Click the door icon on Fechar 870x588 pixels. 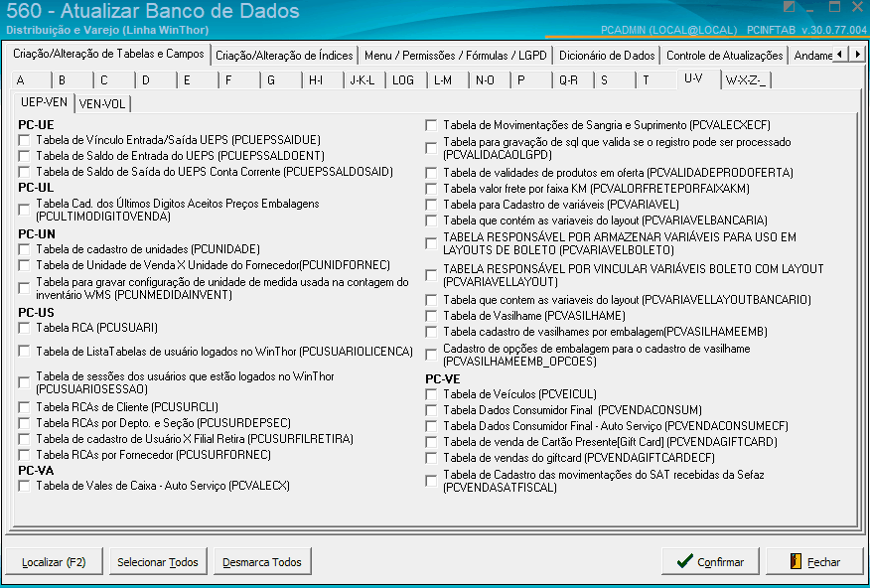[x=796, y=561]
